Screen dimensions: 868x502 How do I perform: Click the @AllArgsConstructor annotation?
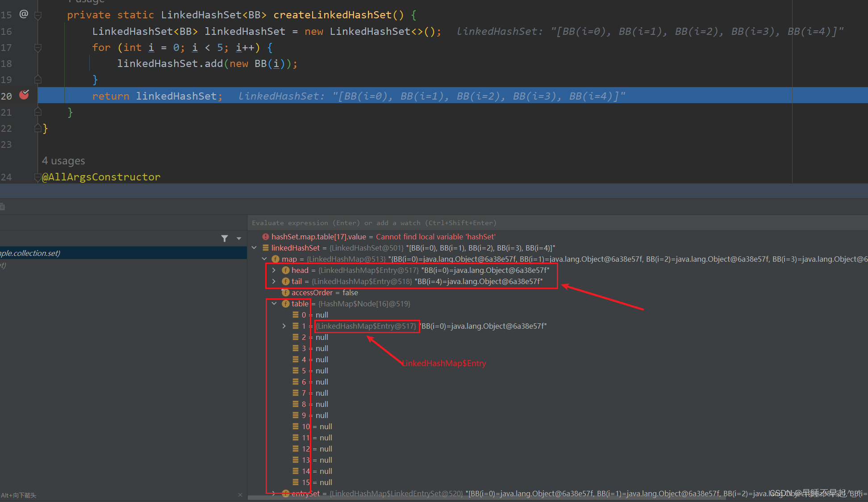pos(101,177)
